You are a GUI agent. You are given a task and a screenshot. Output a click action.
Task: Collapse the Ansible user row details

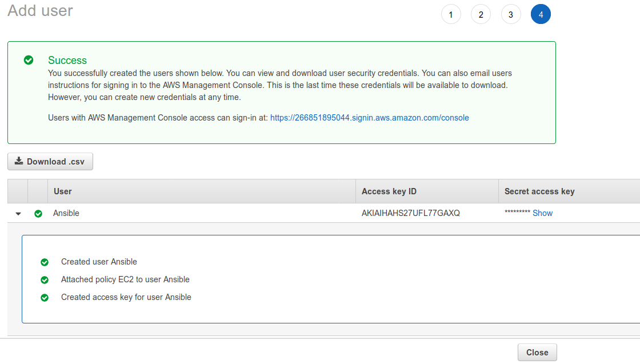(x=18, y=214)
